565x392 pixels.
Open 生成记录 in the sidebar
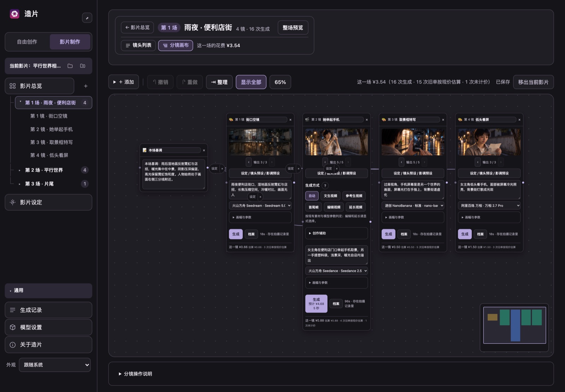click(x=48, y=310)
